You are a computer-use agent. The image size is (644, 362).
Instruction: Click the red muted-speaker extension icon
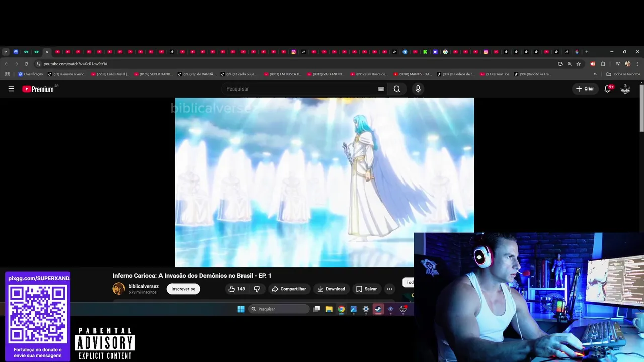click(592, 64)
